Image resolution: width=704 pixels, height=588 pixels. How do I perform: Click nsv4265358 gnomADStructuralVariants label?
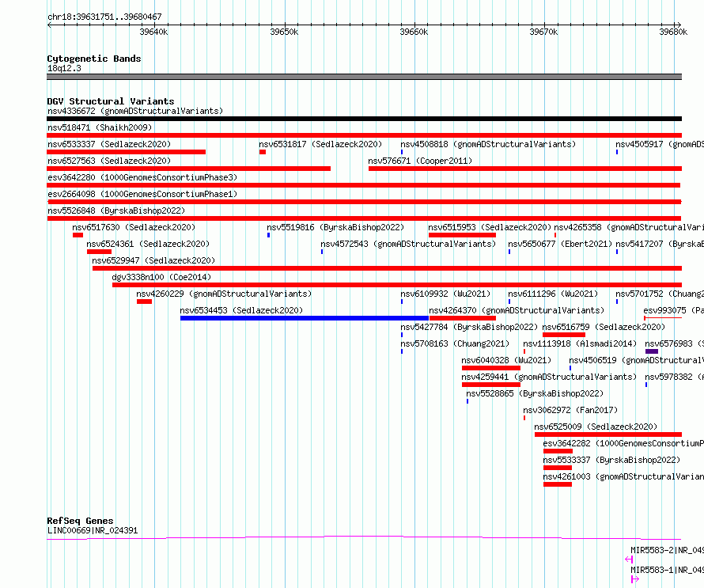point(629,227)
